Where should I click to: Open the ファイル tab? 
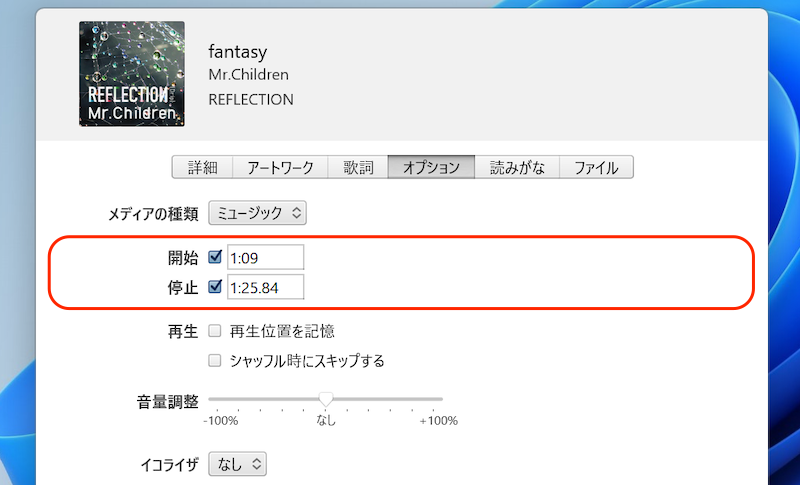point(596,167)
